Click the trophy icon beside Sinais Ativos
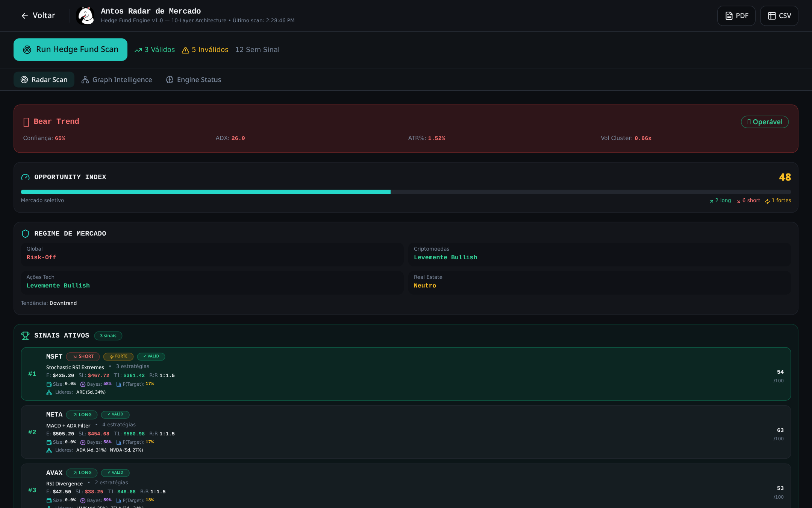The width and height of the screenshot is (812, 508). tap(25, 336)
